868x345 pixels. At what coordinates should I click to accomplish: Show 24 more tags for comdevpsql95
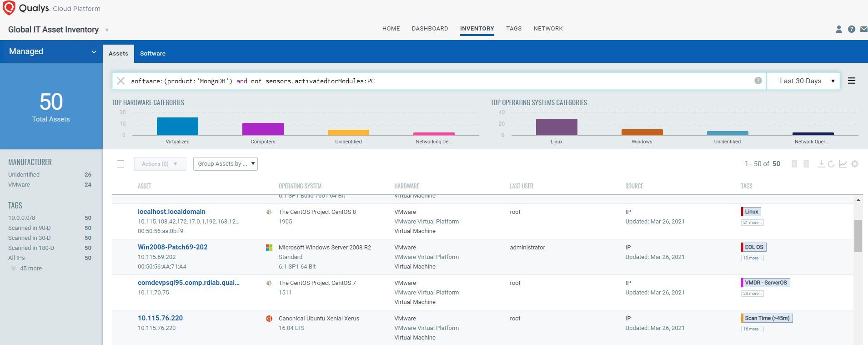click(752, 294)
